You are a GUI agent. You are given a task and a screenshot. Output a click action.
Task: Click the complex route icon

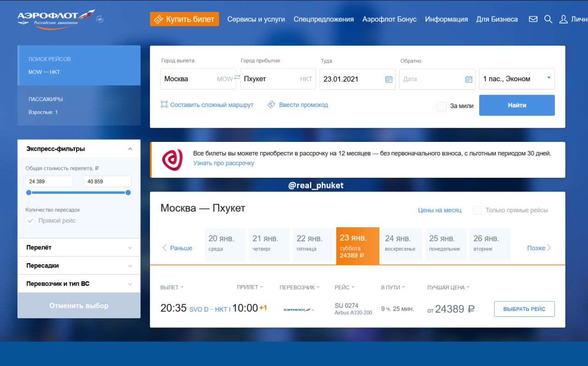[164, 105]
